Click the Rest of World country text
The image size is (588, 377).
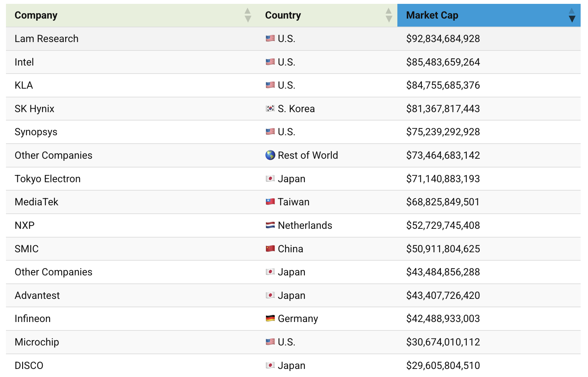pyautogui.click(x=308, y=155)
